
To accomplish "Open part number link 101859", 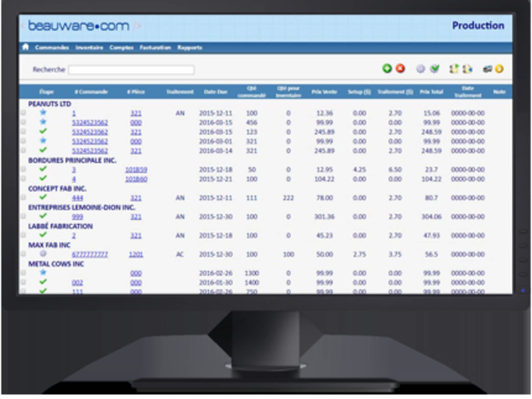I will click(x=136, y=170).
